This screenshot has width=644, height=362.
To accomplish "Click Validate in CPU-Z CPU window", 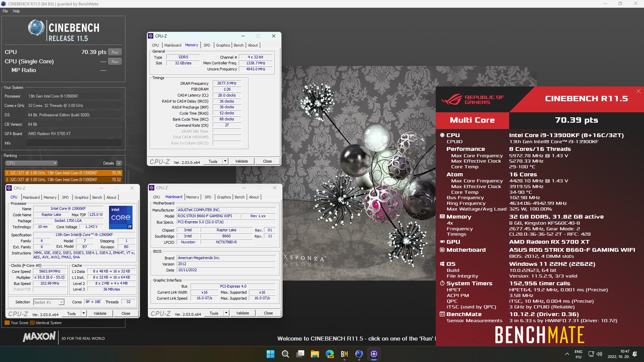I will coord(100,313).
